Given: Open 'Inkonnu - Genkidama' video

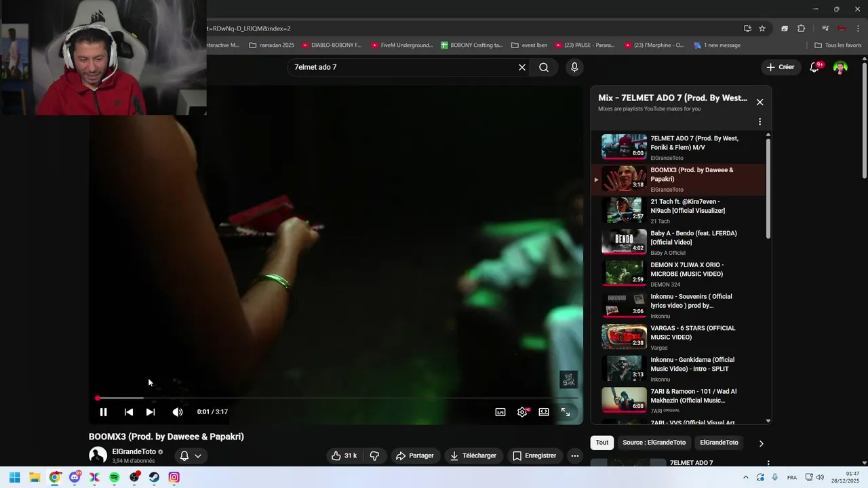Looking at the screenshot, I should coord(678,369).
